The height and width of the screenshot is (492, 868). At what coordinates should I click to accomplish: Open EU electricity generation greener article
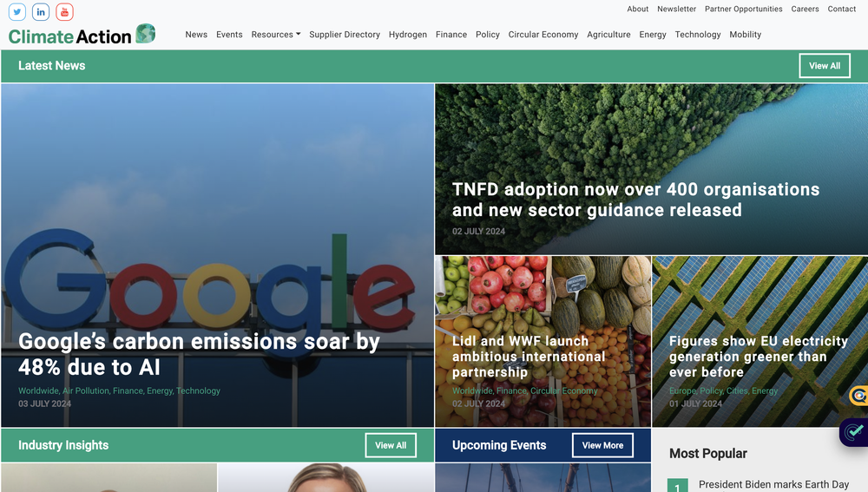759,357
